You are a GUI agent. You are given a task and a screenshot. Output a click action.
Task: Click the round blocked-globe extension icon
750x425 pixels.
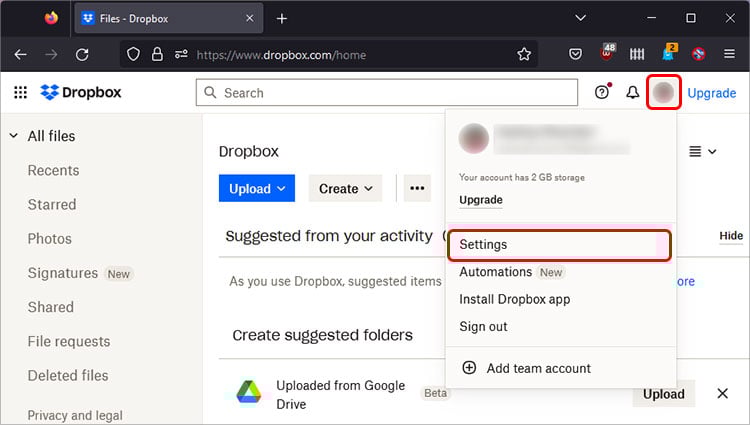698,54
